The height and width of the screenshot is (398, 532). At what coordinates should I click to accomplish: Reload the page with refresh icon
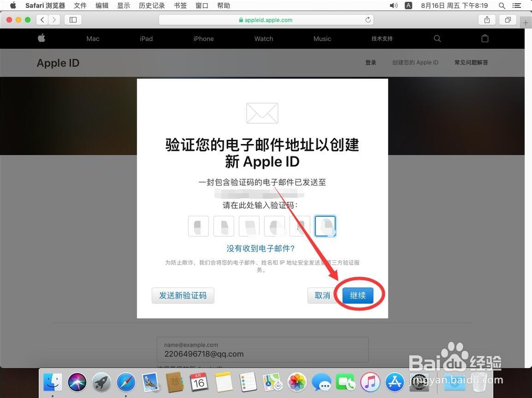coord(368,20)
